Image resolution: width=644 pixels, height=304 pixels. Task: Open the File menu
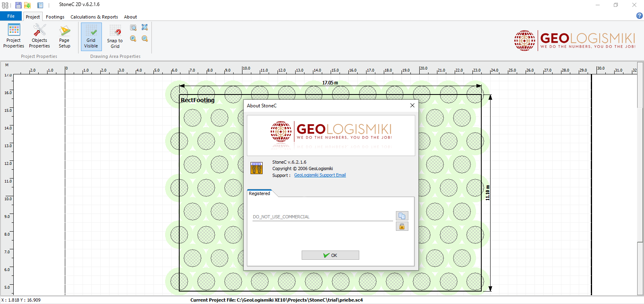click(x=11, y=16)
